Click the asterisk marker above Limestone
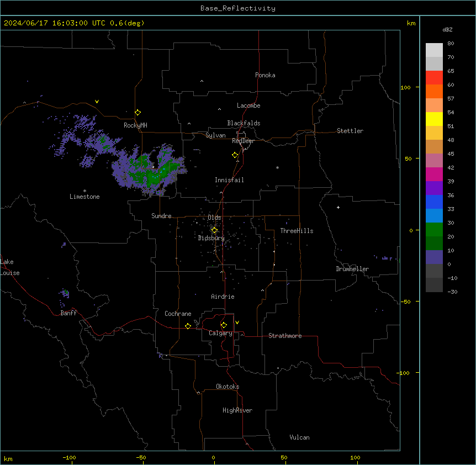 pos(84,191)
